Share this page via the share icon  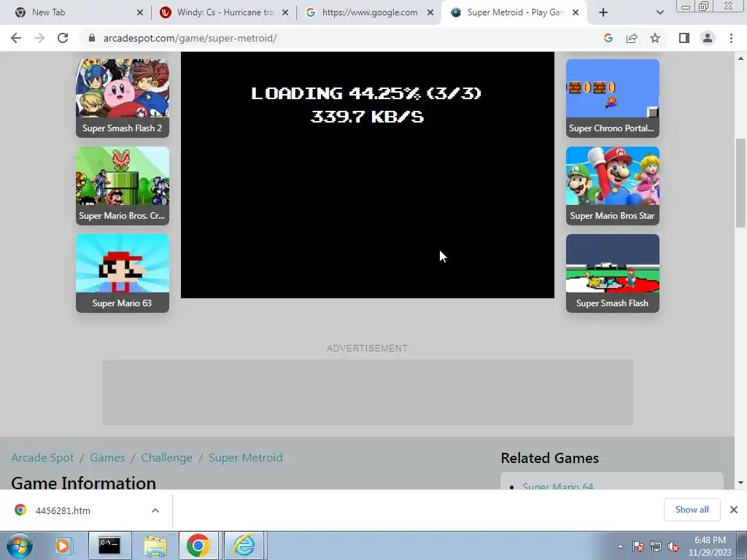pos(632,38)
